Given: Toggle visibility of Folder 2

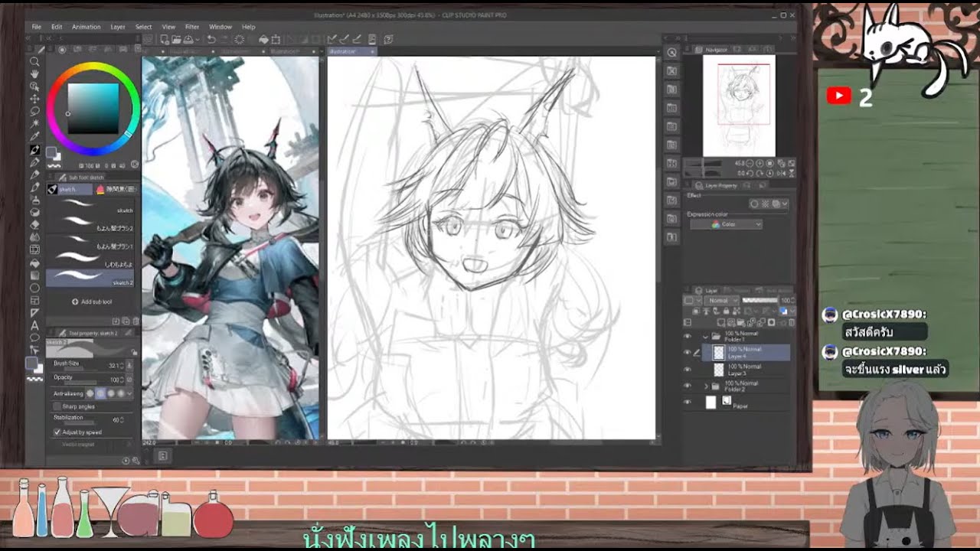Looking at the screenshot, I should pos(687,386).
